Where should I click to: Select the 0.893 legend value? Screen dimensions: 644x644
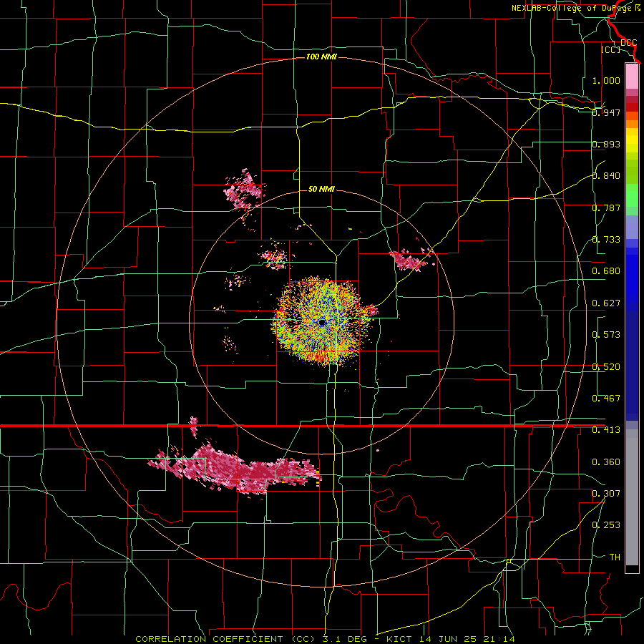click(x=606, y=144)
